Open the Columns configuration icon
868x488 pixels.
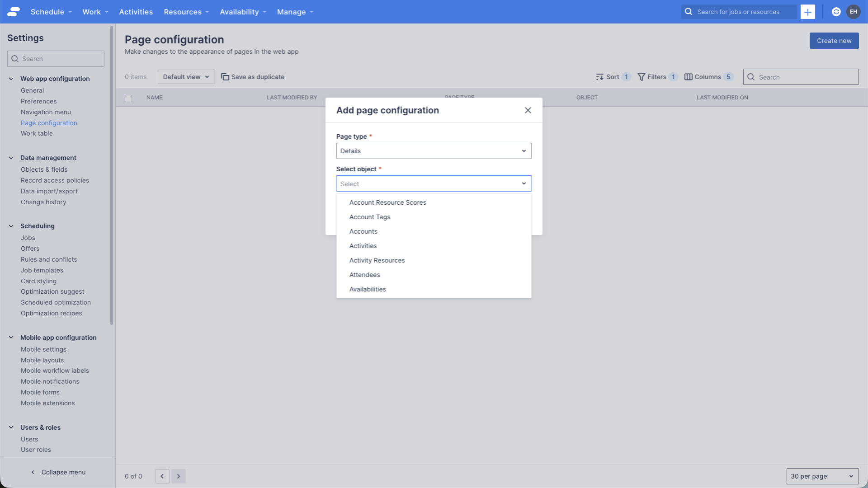pos(688,77)
